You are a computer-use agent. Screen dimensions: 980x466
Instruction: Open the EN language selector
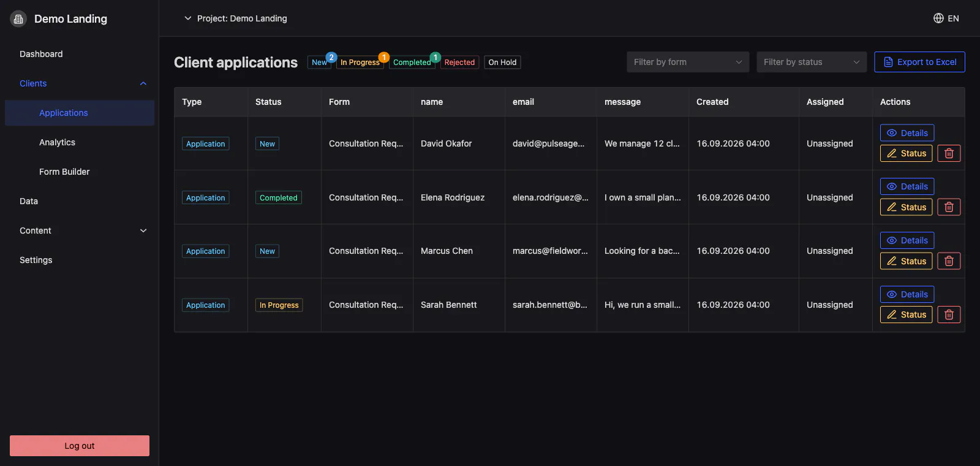tap(946, 18)
